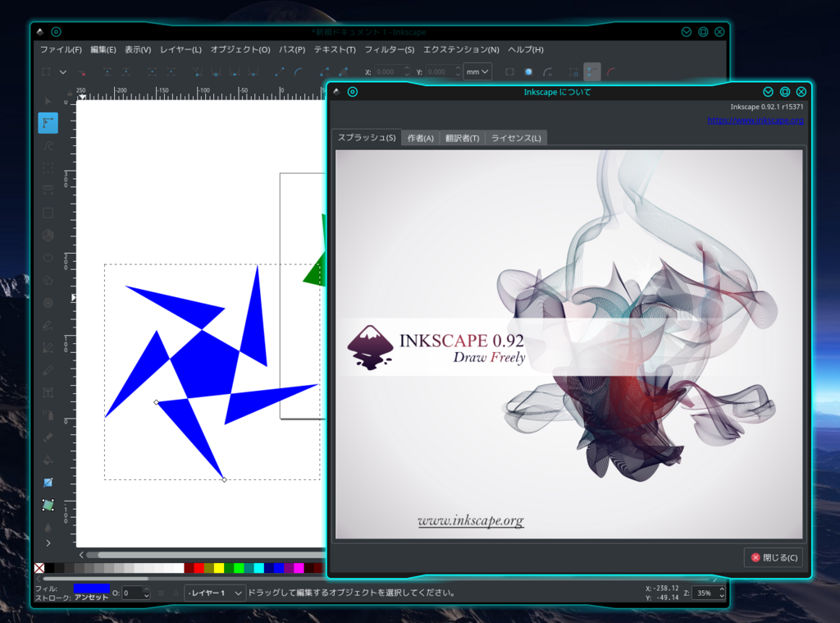Open the ファイル(F) menu
This screenshot has height=623, width=840.
click(x=61, y=49)
